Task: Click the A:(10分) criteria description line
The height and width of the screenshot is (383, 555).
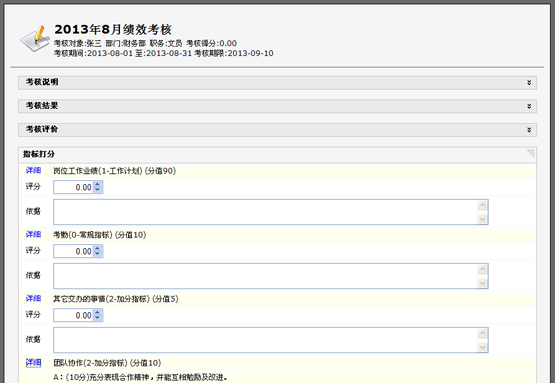Action: click(141, 377)
